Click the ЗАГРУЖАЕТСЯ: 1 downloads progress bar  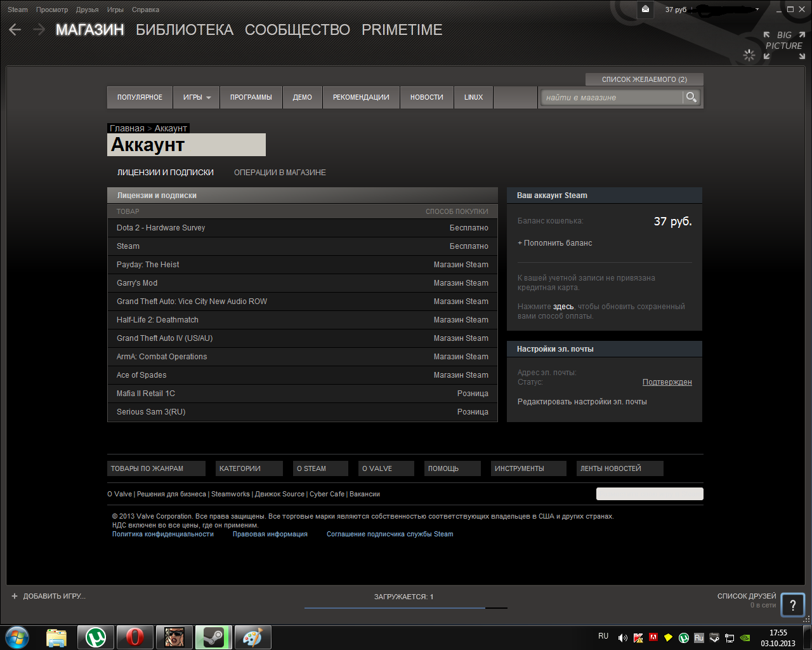(406, 607)
